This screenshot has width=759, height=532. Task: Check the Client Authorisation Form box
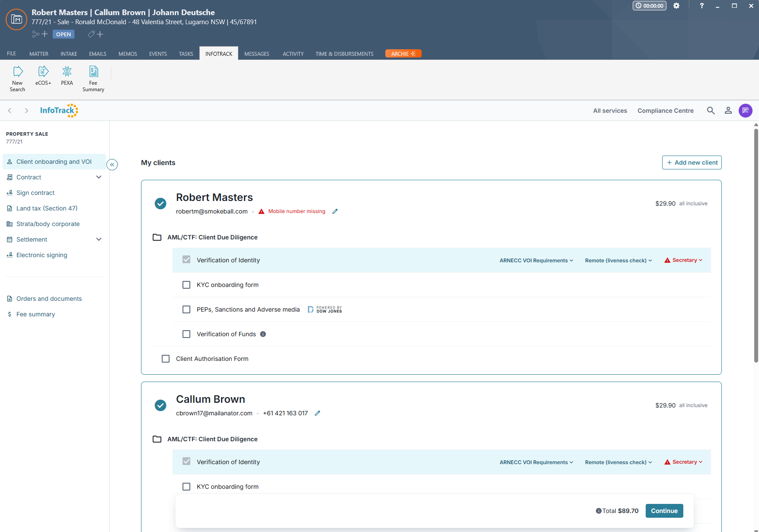point(166,359)
